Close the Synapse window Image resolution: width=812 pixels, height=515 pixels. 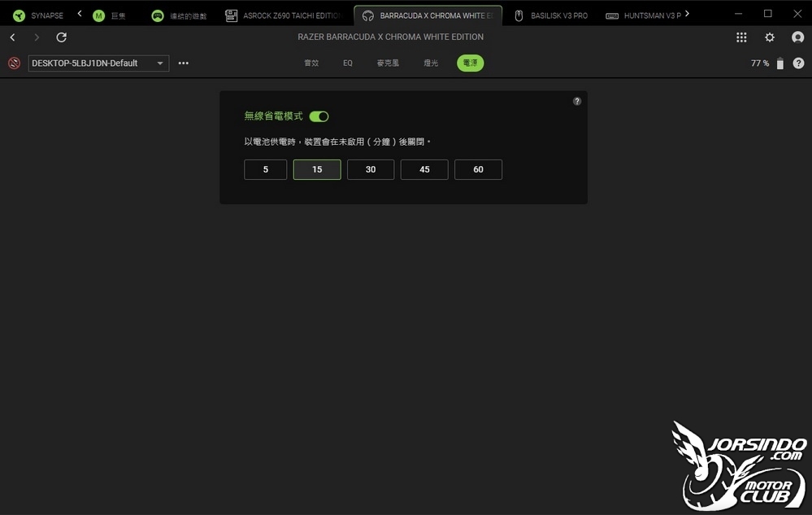point(797,14)
